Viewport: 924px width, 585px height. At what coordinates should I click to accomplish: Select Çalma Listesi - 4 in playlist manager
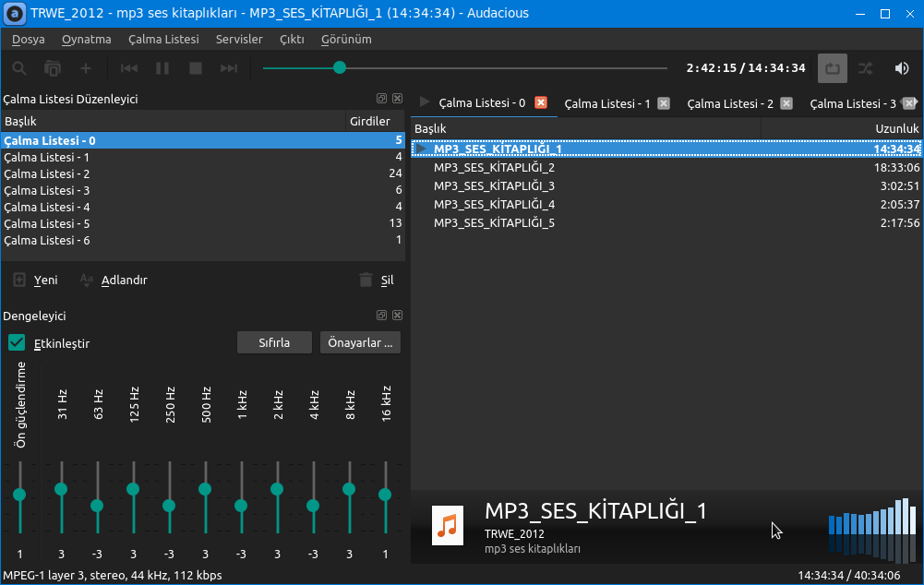coord(203,207)
